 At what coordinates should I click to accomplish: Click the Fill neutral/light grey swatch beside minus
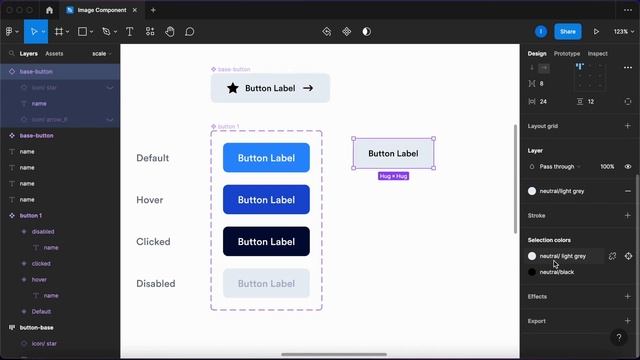532,191
